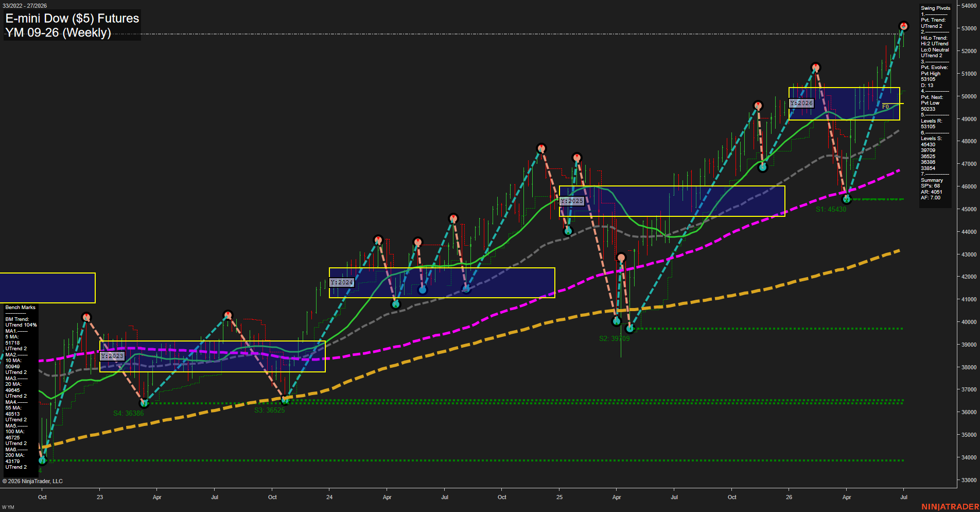This screenshot has width=980, height=512.
Task: Click the S1: 45430 support level label
Action: [831, 209]
